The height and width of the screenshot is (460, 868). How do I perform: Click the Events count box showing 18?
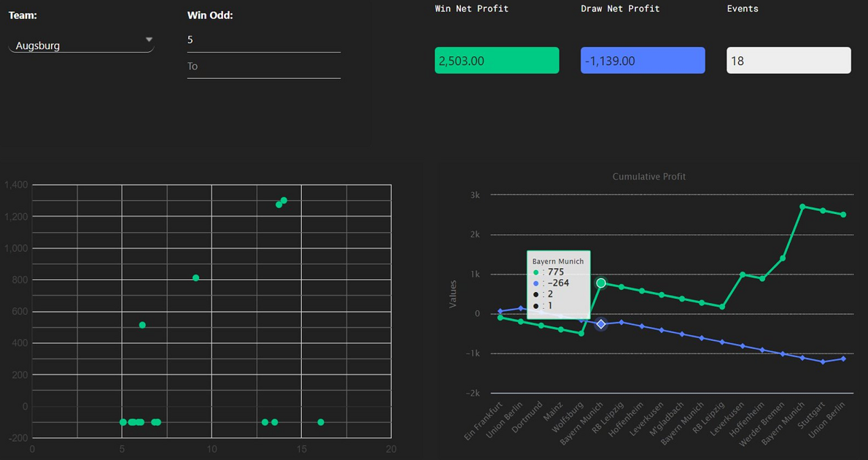pyautogui.click(x=788, y=61)
